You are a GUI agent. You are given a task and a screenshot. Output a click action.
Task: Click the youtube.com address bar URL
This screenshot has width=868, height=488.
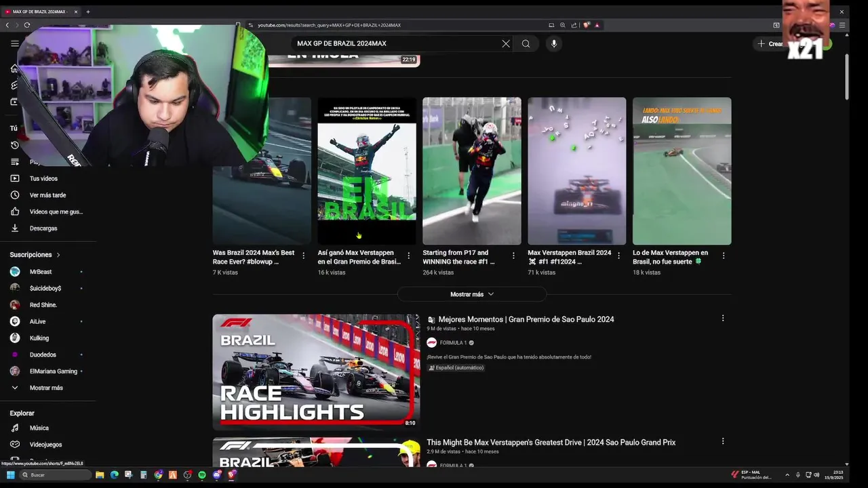tap(329, 25)
